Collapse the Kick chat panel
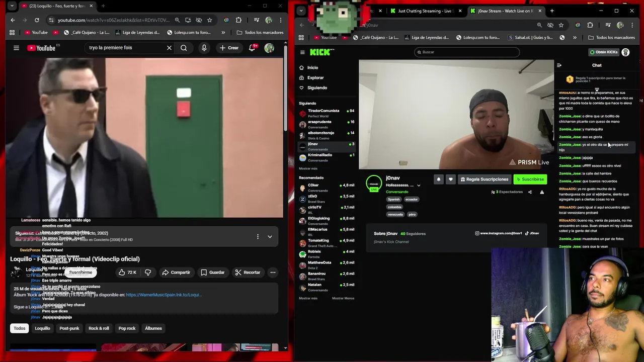The height and width of the screenshot is (362, 644). pyautogui.click(x=559, y=65)
